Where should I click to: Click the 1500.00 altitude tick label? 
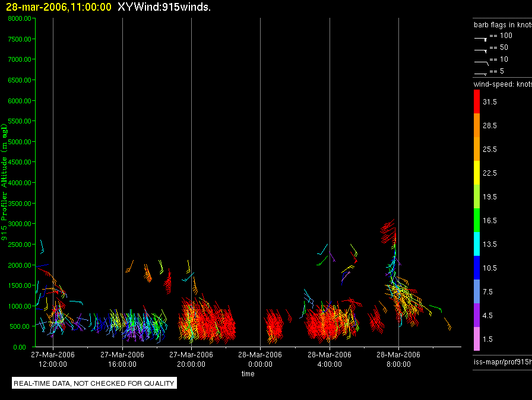pyautogui.click(x=20, y=285)
